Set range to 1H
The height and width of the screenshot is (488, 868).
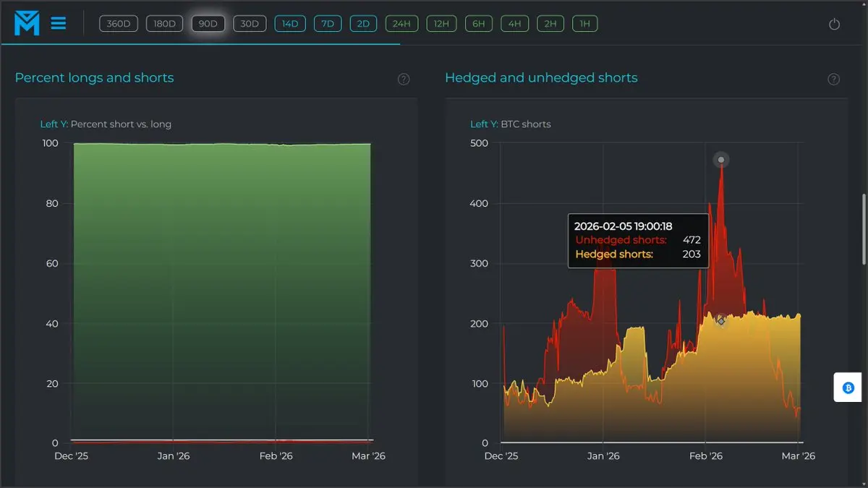[x=585, y=24]
